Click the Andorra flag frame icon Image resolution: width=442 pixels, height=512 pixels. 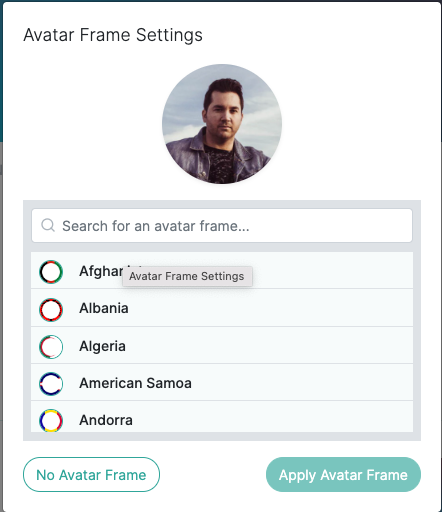point(51,420)
